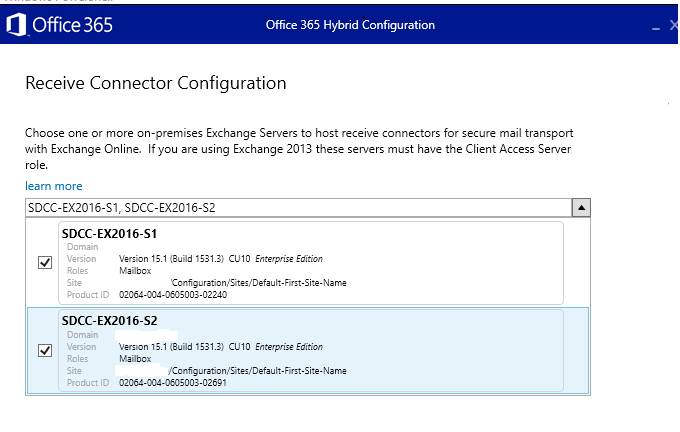
Task: Click the Office 365 brand text
Action: (72, 25)
